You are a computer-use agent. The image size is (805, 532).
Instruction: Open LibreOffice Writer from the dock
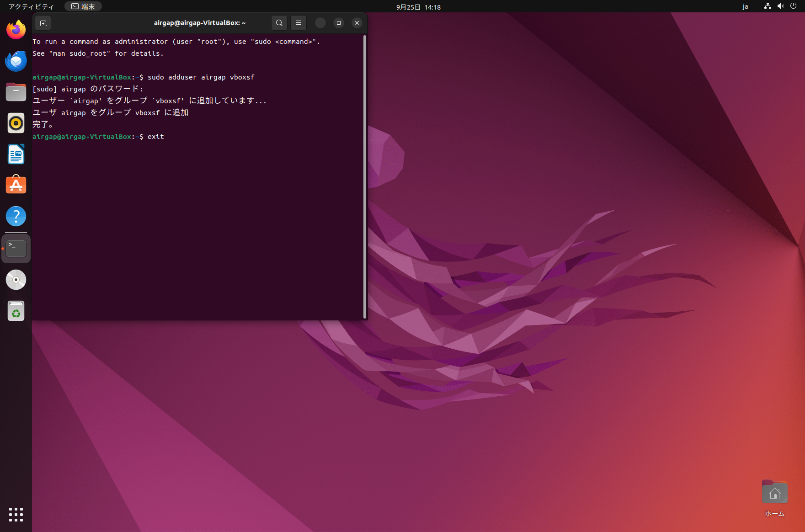pyautogui.click(x=16, y=154)
